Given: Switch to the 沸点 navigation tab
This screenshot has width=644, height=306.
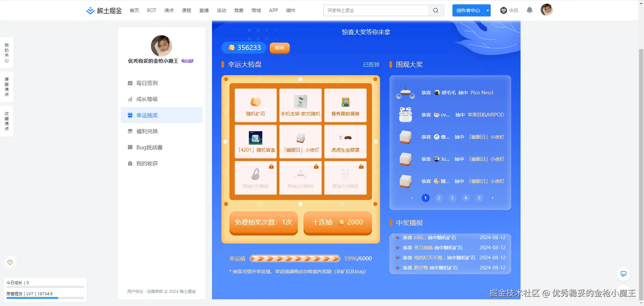Looking at the screenshot, I should point(169,10).
